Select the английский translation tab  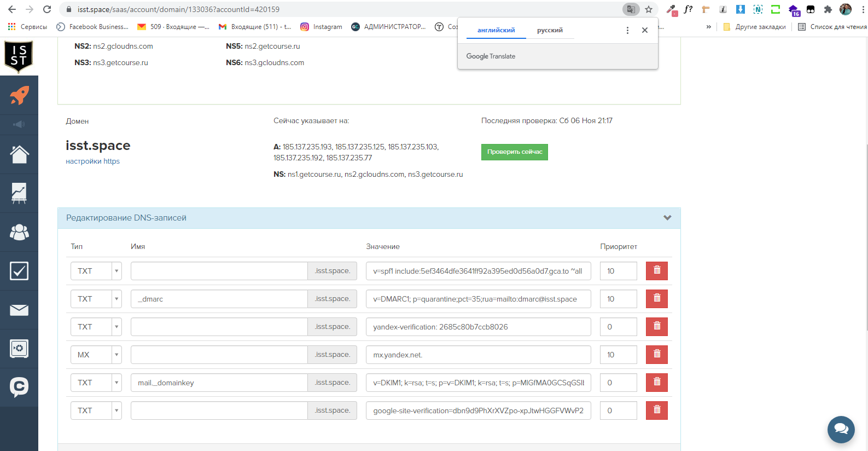tap(496, 30)
